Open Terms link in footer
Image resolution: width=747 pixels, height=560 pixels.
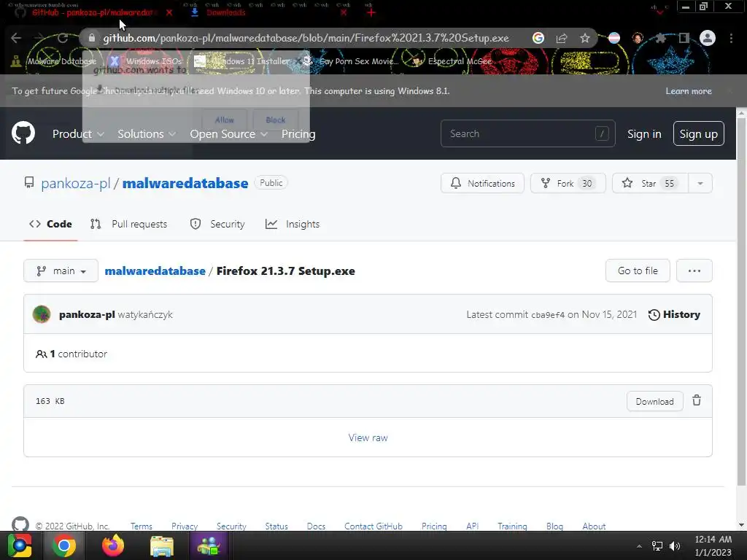142,526
